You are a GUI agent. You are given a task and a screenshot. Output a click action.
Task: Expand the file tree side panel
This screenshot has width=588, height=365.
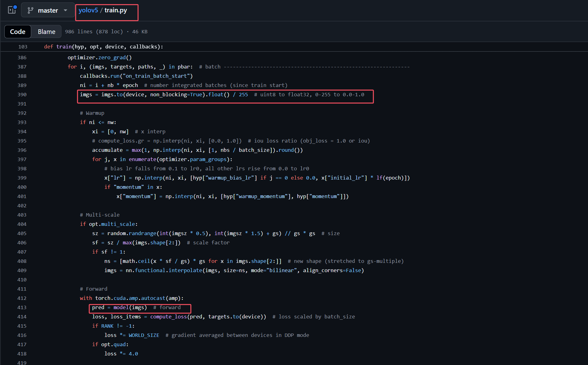12,10
